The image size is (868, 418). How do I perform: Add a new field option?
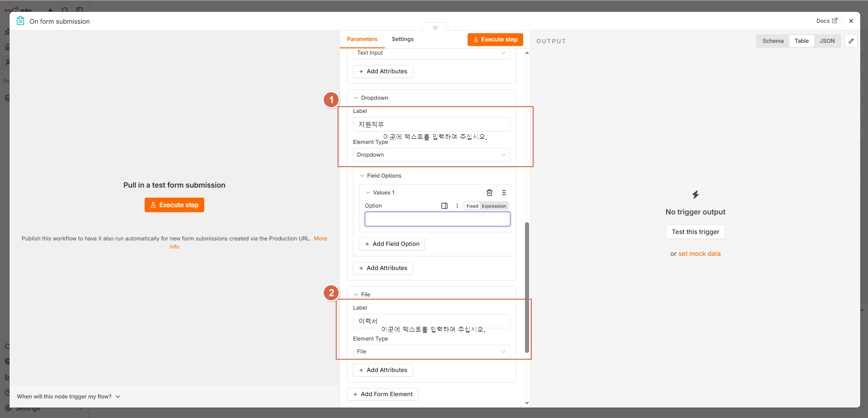click(x=392, y=244)
